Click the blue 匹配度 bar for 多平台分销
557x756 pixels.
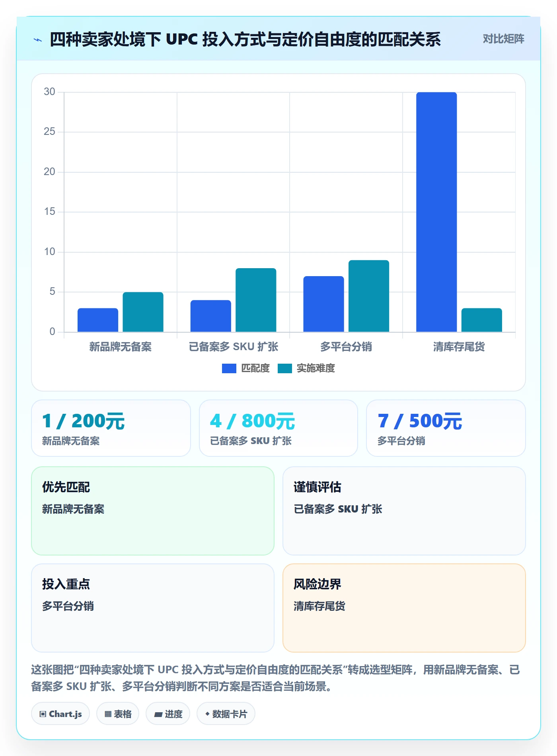pos(323,304)
